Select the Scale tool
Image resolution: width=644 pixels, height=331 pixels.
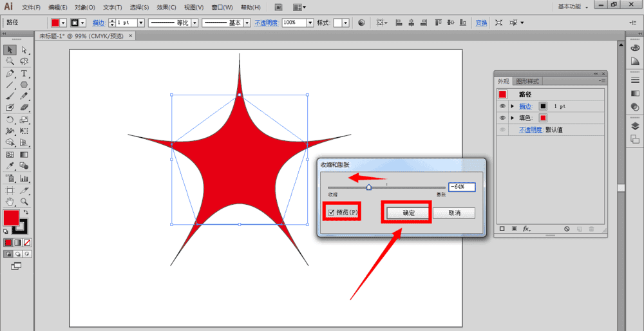[x=24, y=120]
